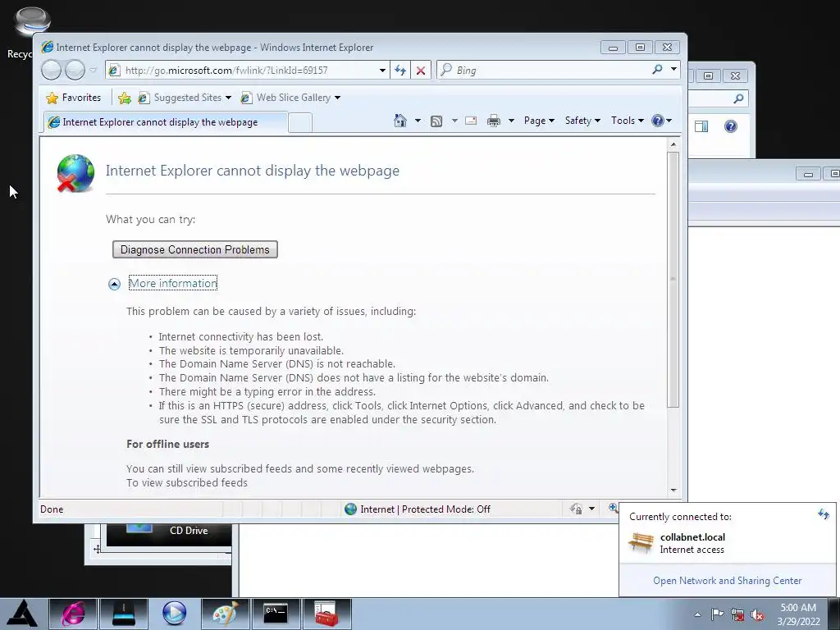Click the RSS Feeds icon
840x630 pixels.
[x=436, y=121]
